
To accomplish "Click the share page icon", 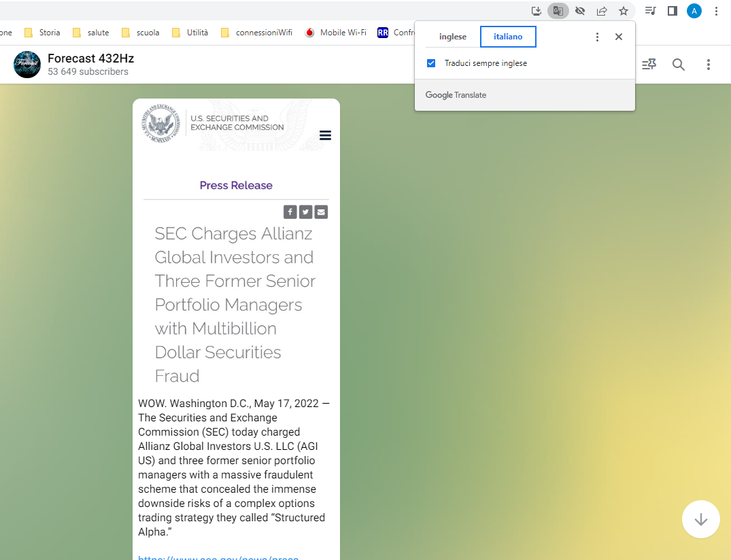I will [602, 11].
